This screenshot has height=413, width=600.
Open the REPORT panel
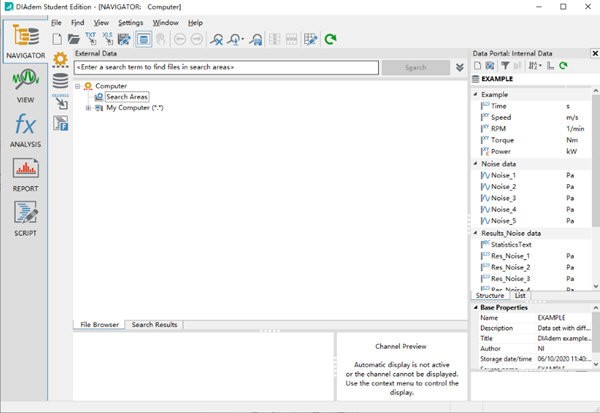(x=25, y=174)
